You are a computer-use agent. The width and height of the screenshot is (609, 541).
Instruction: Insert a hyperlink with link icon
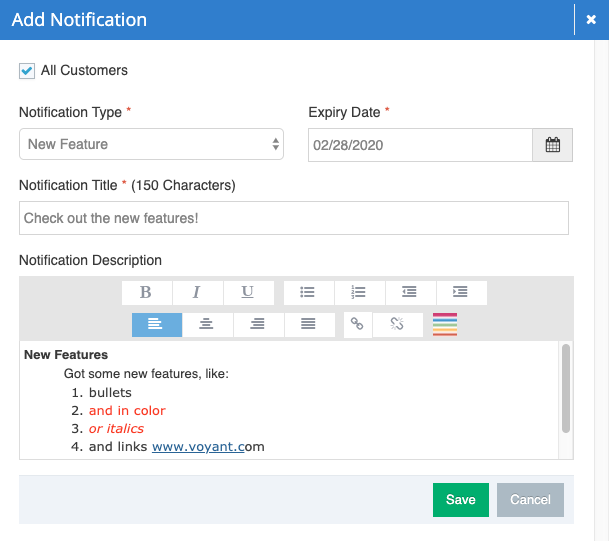click(357, 324)
